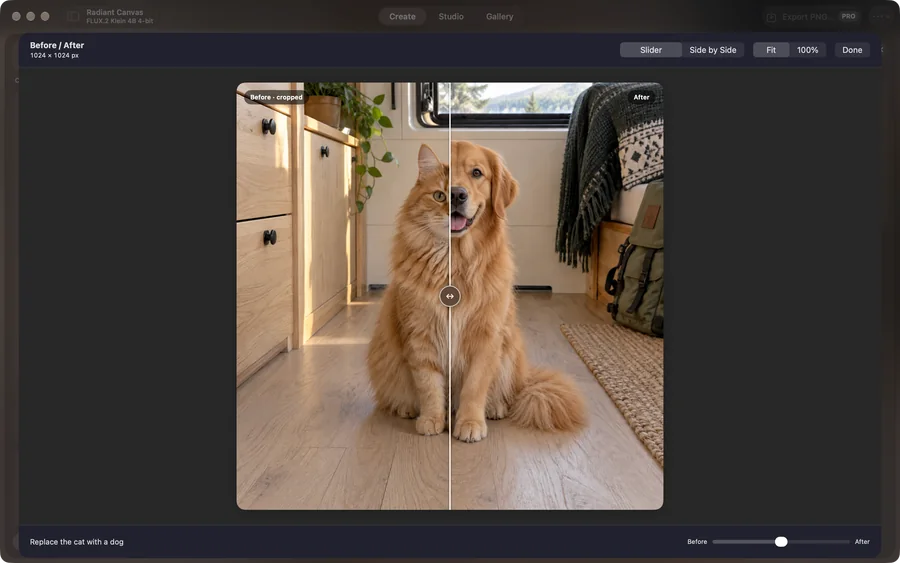Click the red close window button
Viewport: 900px width, 563px height.
[x=16, y=17]
